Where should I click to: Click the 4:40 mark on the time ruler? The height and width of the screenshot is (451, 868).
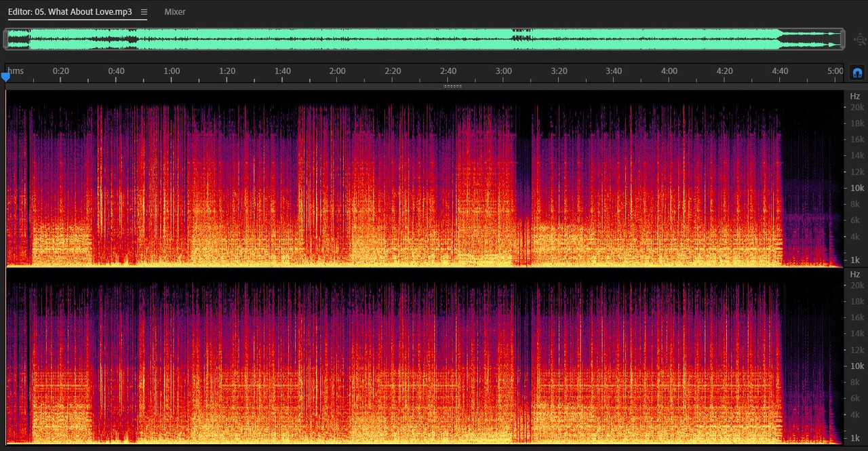780,71
